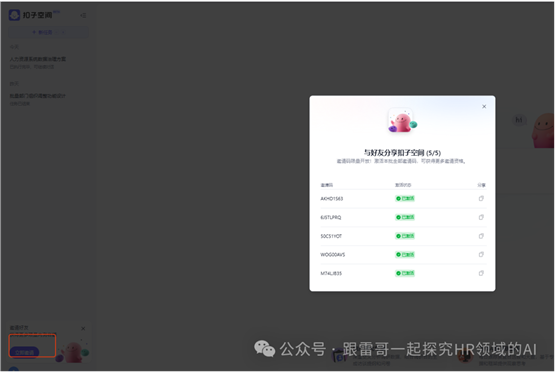The image size is (555, 372).
Task: Open yesterday's task in the sidebar
Action: (38, 99)
